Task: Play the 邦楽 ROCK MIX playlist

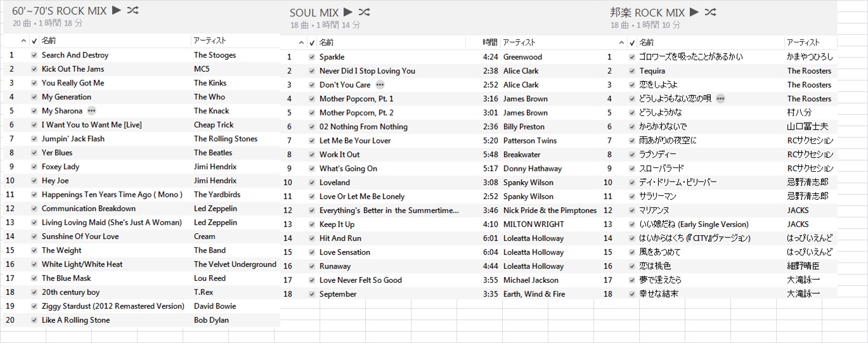Action: [x=694, y=12]
